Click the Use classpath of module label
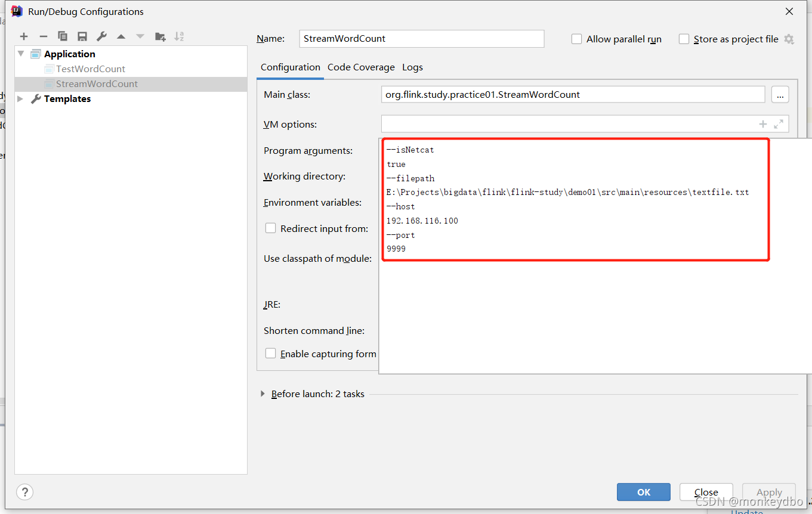 [317, 259]
